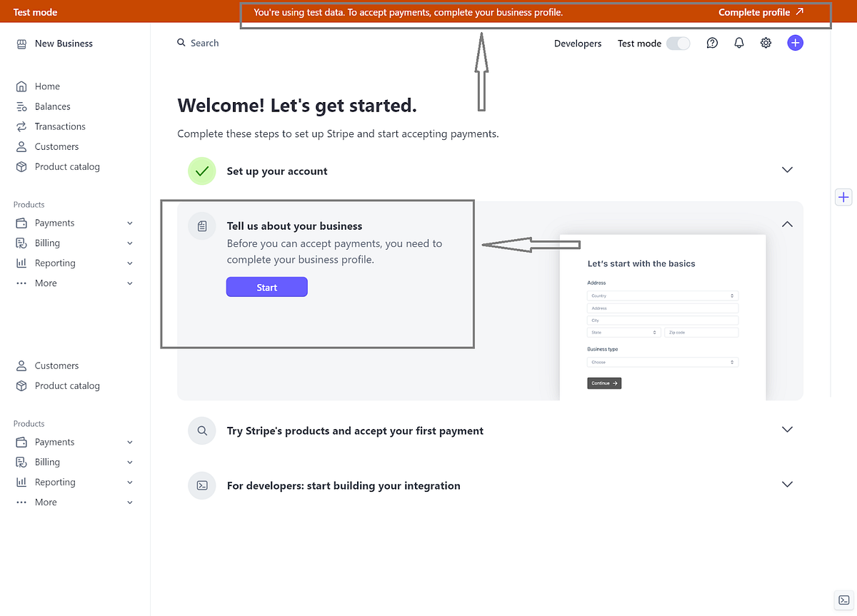
Task: Click terminal icon beside For developers step
Action: pos(202,485)
